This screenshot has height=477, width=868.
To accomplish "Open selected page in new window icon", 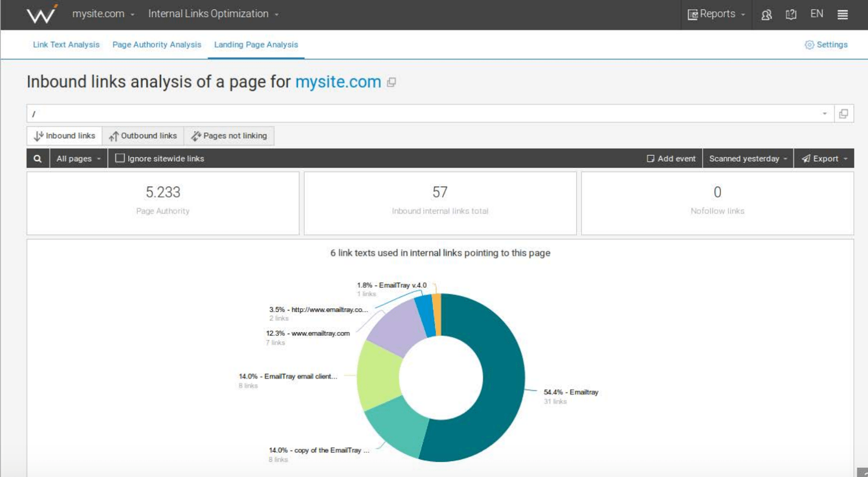I will coord(844,113).
